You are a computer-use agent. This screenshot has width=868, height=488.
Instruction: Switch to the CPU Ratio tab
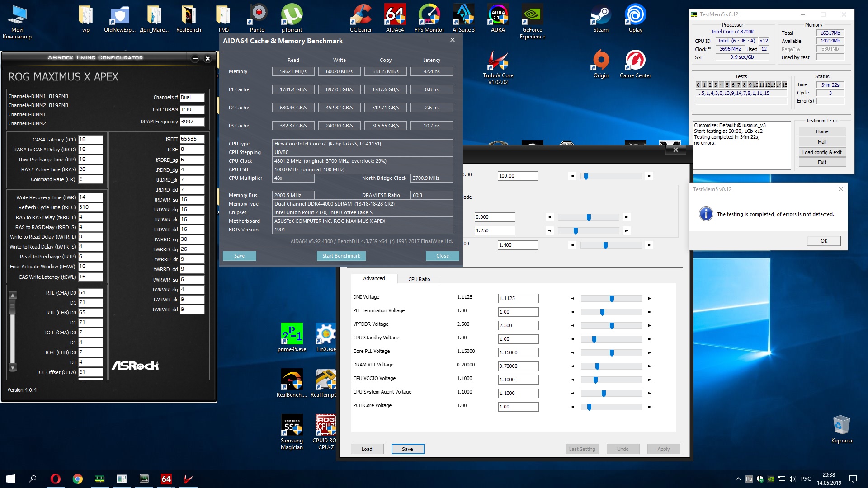419,279
